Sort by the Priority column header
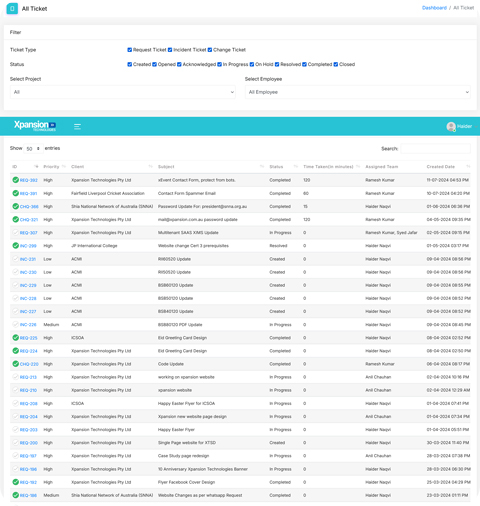This screenshot has width=480, height=506. (x=51, y=167)
